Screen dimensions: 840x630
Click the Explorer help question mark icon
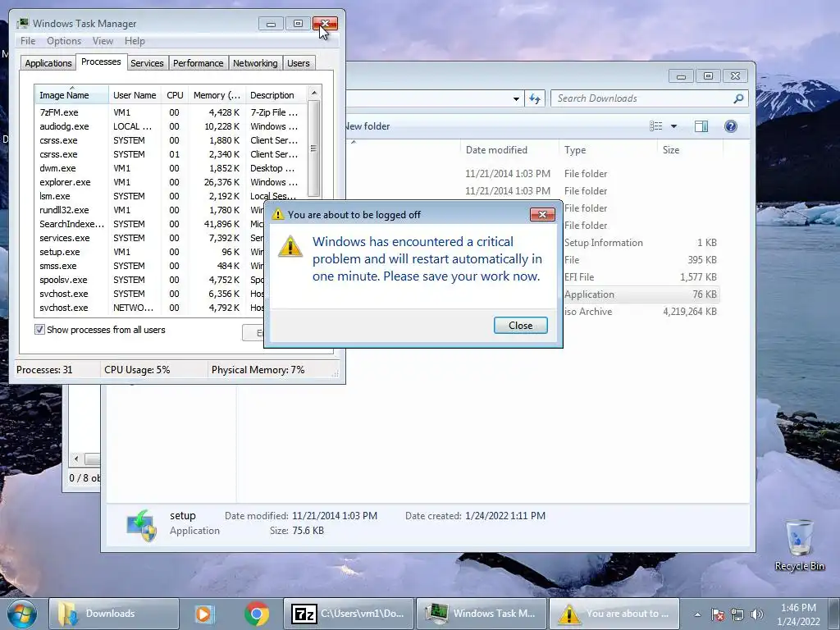point(731,126)
